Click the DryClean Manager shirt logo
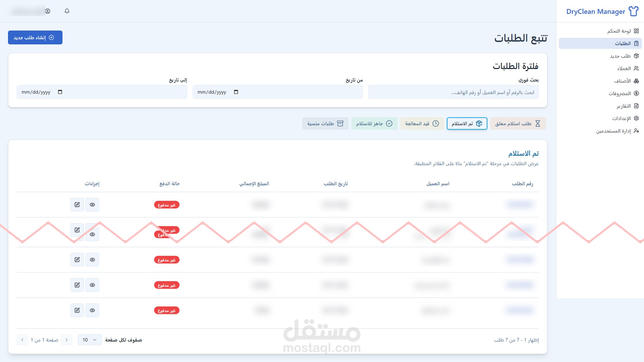Screen dimensions: 644x362 633,11
